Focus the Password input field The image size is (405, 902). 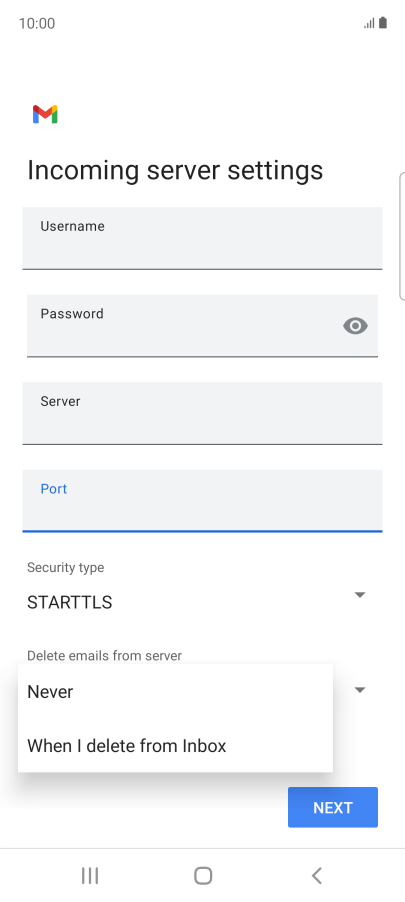[202, 326]
